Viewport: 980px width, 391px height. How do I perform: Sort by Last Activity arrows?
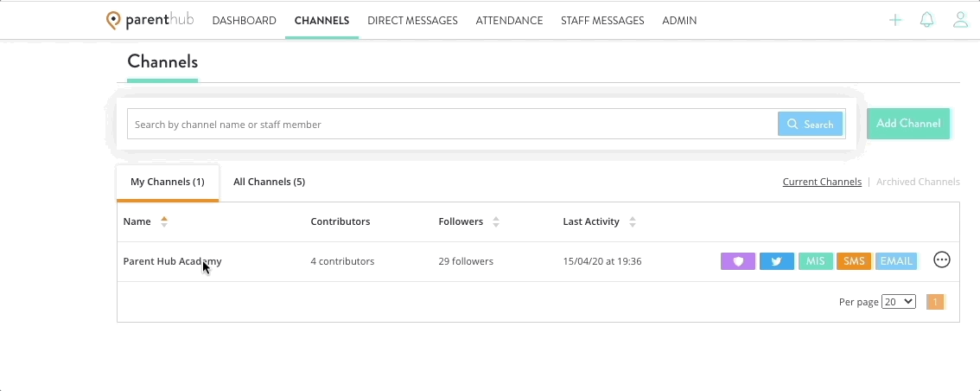pyautogui.click(x=633, y=221)
